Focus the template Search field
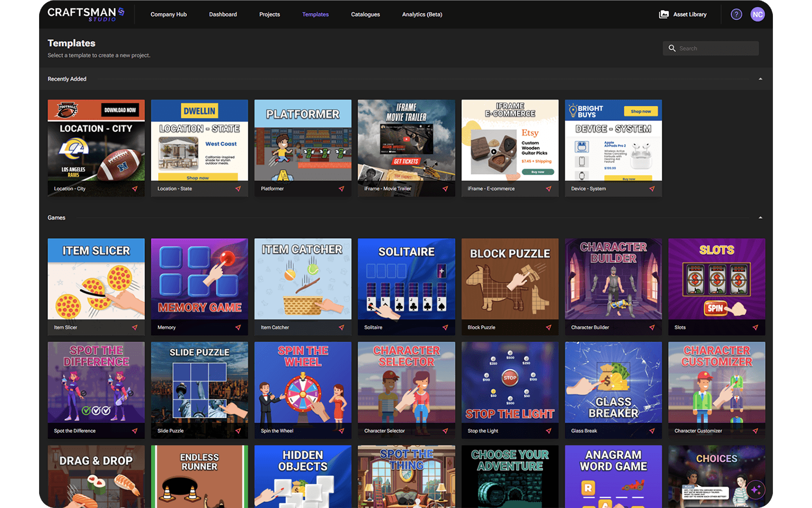Viewport: 812px width, 508px height. [x=710, y=48]
